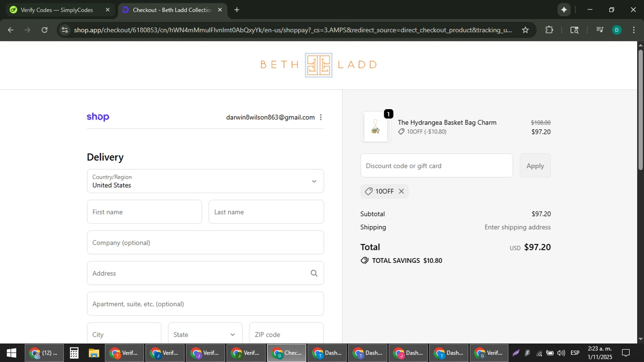Click the Discount code or gift card field
This screenshot has height=362, width=644.
coord(437,165)
